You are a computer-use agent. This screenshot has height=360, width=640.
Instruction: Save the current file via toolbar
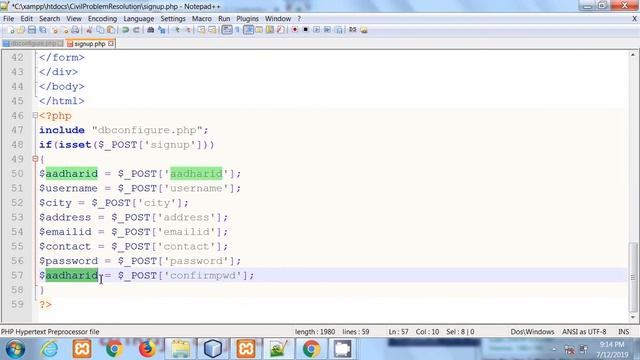click(32, 30)
